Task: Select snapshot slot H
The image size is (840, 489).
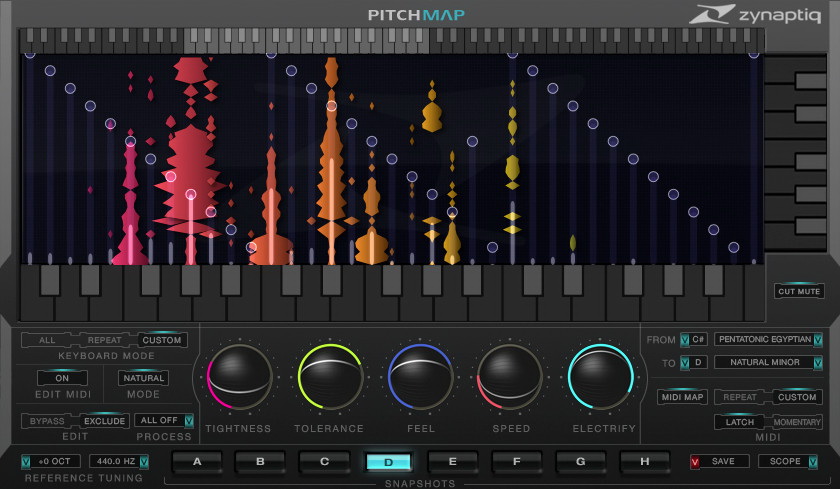Action: 644,462
